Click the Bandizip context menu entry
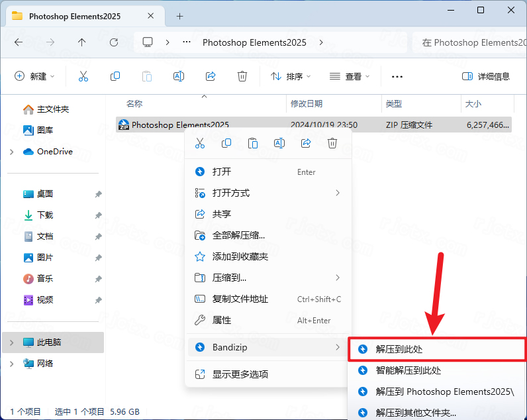This screenshot has height=420, width=527. (x=268, y=347)
